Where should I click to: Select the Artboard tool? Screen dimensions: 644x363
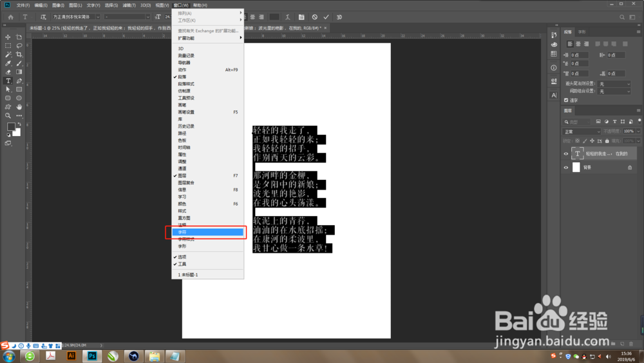tap(19, 37)
